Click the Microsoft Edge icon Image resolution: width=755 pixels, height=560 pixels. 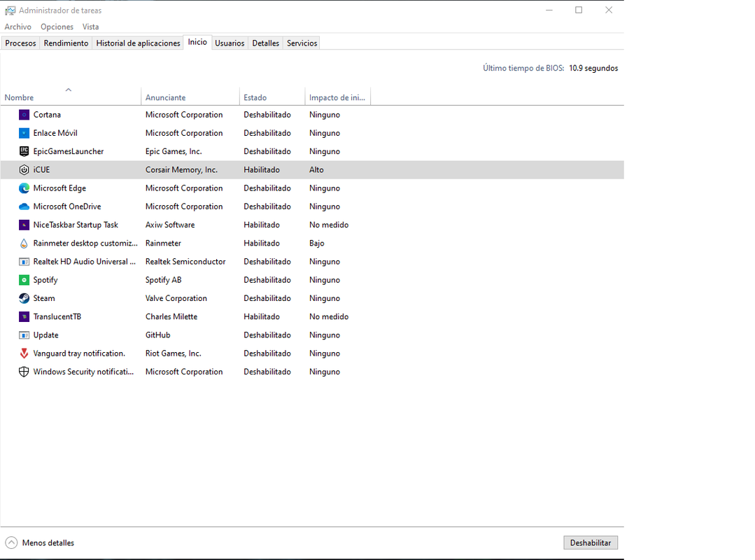(x=24, y=188)
